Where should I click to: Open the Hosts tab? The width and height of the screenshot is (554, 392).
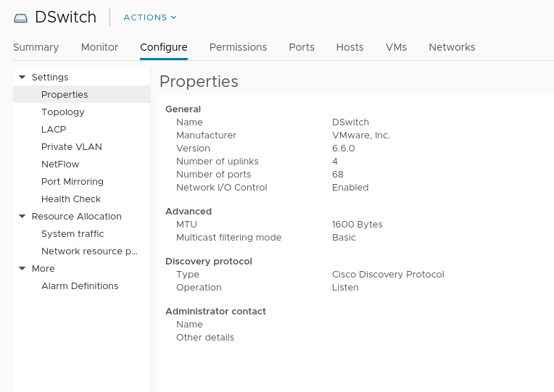350,47
